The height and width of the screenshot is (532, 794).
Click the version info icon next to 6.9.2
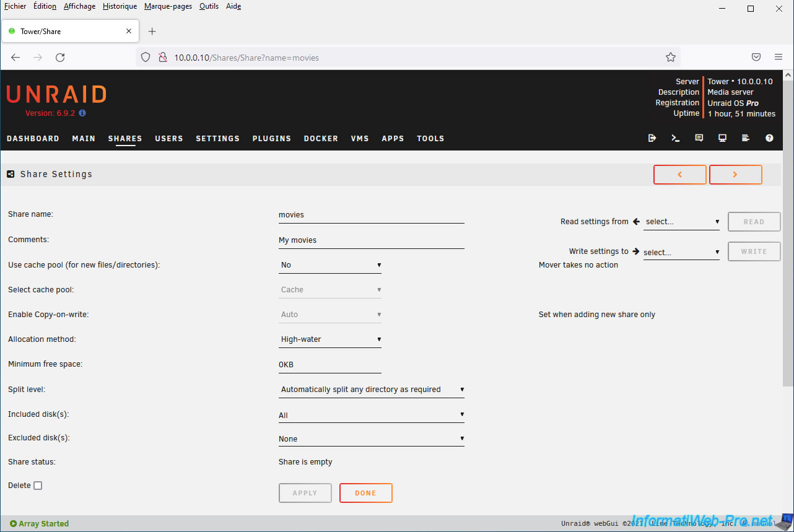[82, 113]
